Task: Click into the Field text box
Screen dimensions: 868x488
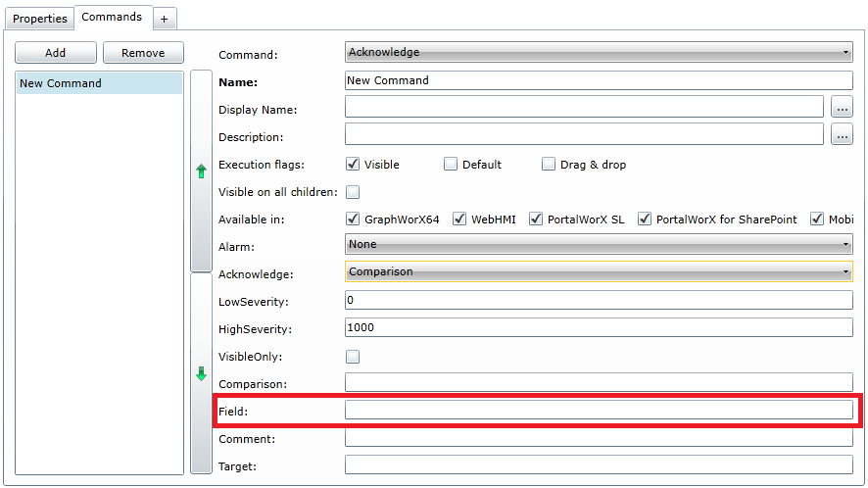Action: (x=599, y=410)
